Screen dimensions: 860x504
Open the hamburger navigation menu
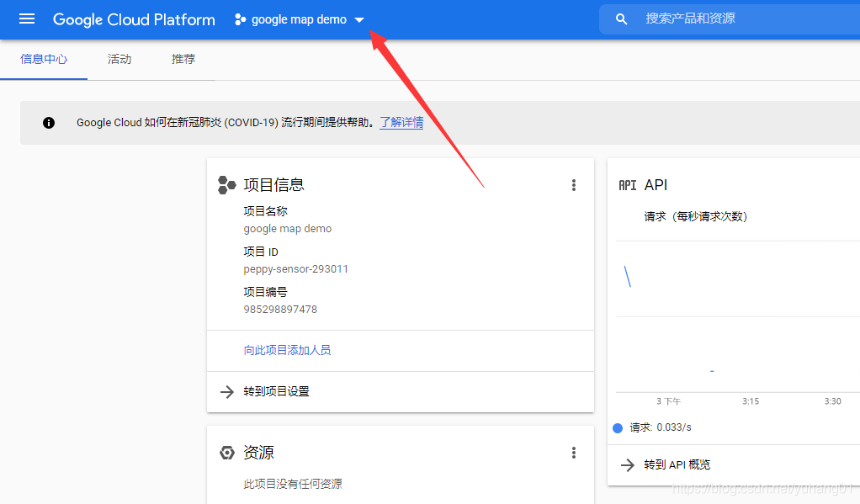tap(27, 19)
